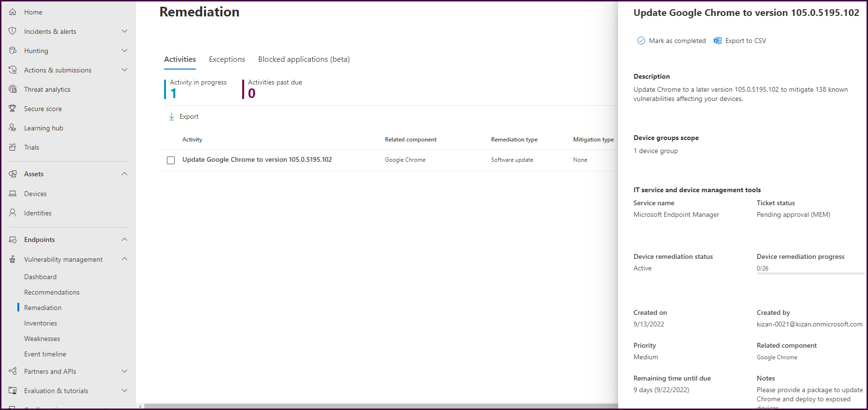Click the Export to CSV icon

717,41
